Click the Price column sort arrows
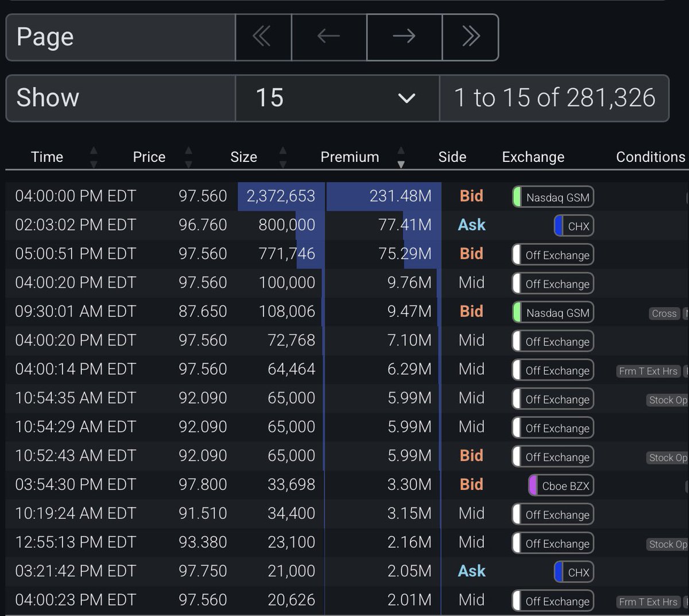Screen dimensions: 689x616 pyautogui.click(x=188, y=157)
